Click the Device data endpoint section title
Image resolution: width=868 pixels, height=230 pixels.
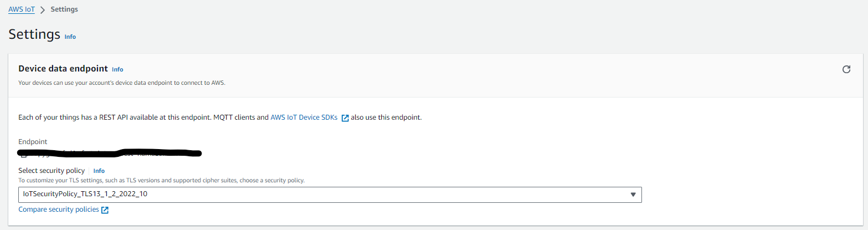[x=63, y=69]
